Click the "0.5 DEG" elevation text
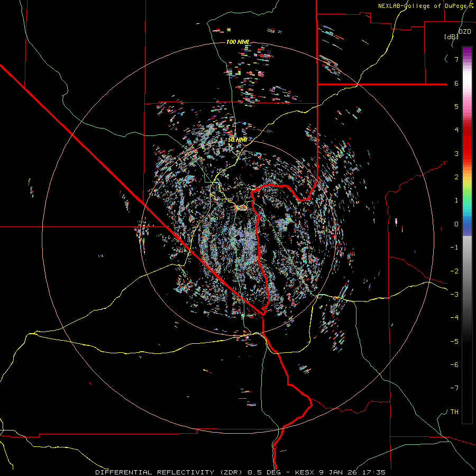The image size is (476, 476). (264, 472)
